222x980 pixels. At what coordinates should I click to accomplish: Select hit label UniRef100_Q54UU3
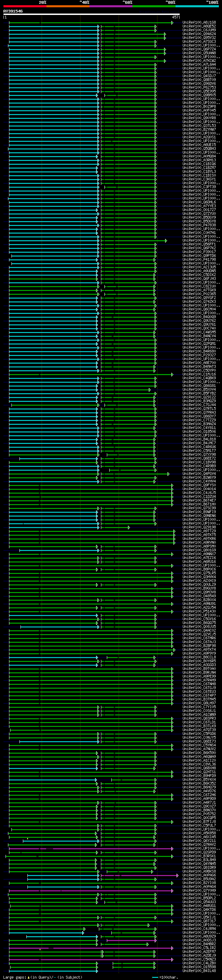click(x=199, y=902)
